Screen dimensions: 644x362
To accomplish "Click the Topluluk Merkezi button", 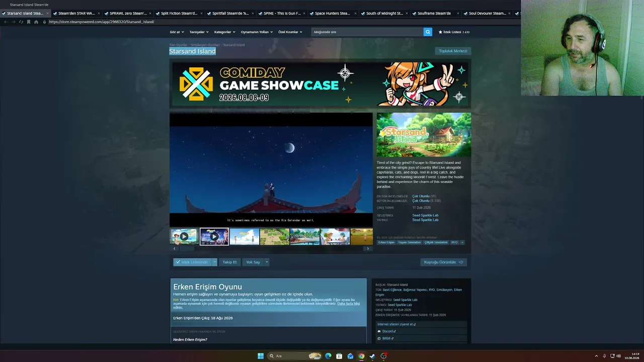I will [453, 51].
